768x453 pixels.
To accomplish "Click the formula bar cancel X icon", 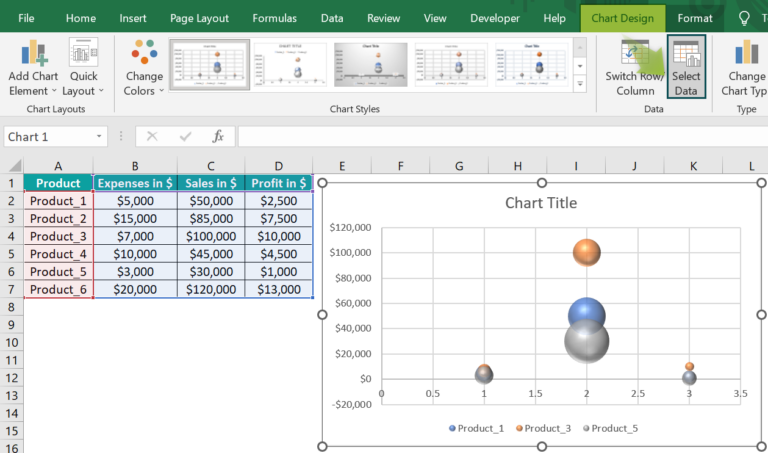I will pyautogui.click(x=152, y=136).
